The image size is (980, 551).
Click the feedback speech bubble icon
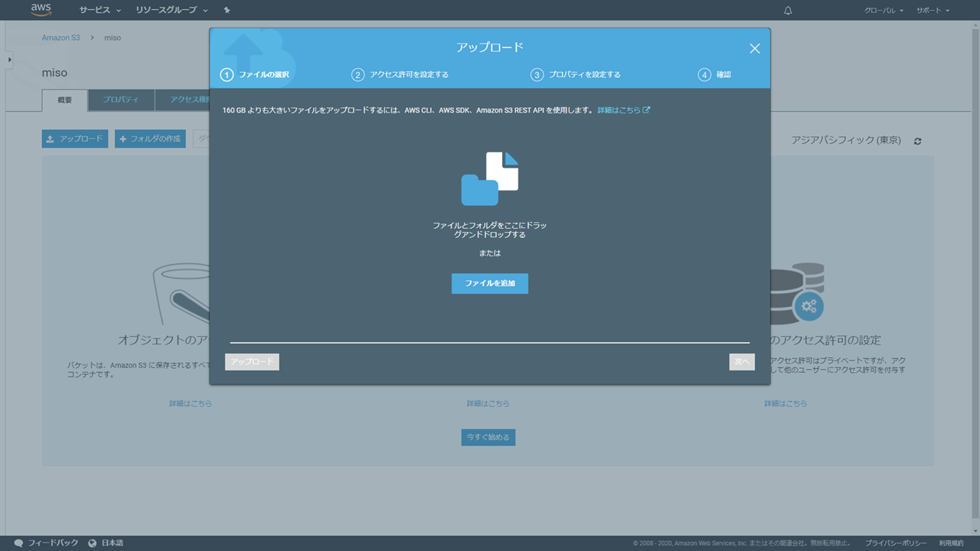click(18, 543)
